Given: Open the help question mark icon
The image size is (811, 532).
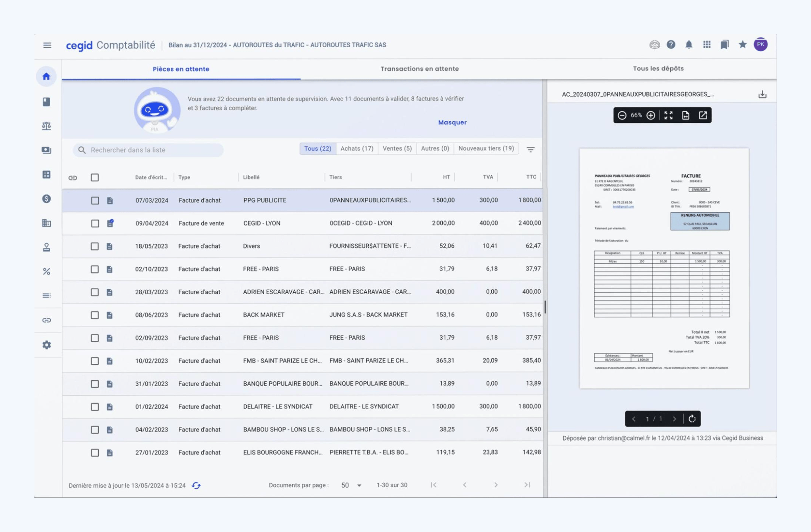Looking at the screenshot, I should (671, 45).
